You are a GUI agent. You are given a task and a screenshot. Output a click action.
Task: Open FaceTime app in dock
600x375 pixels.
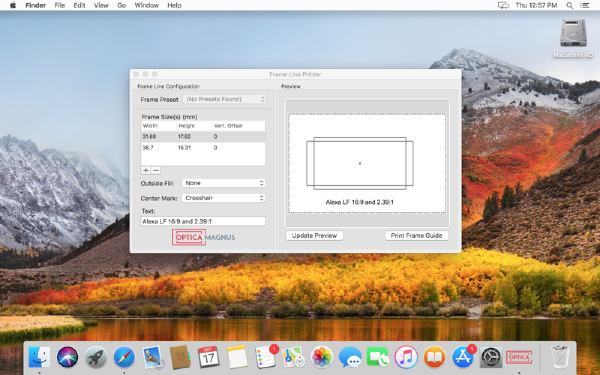pos(378,357)
